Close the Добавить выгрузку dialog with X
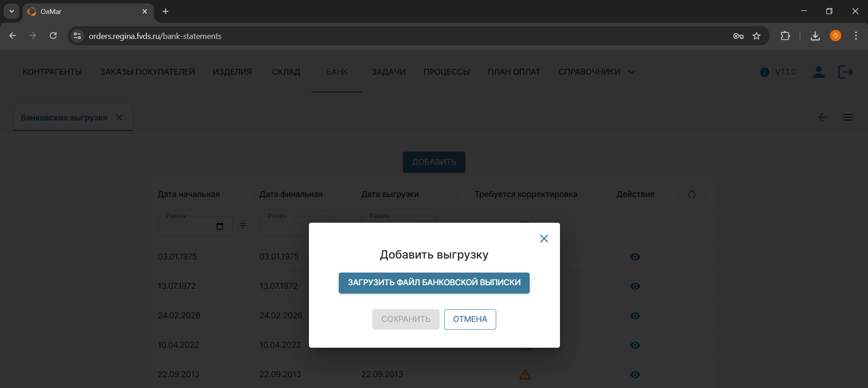This screenshot has width=868, height=388. click(x=544, y=239)
